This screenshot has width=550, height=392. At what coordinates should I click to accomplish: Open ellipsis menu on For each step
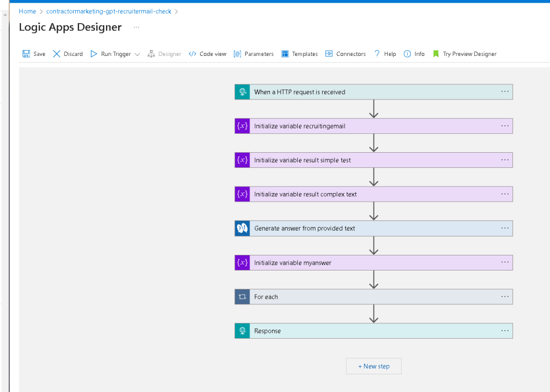(505, 296)
